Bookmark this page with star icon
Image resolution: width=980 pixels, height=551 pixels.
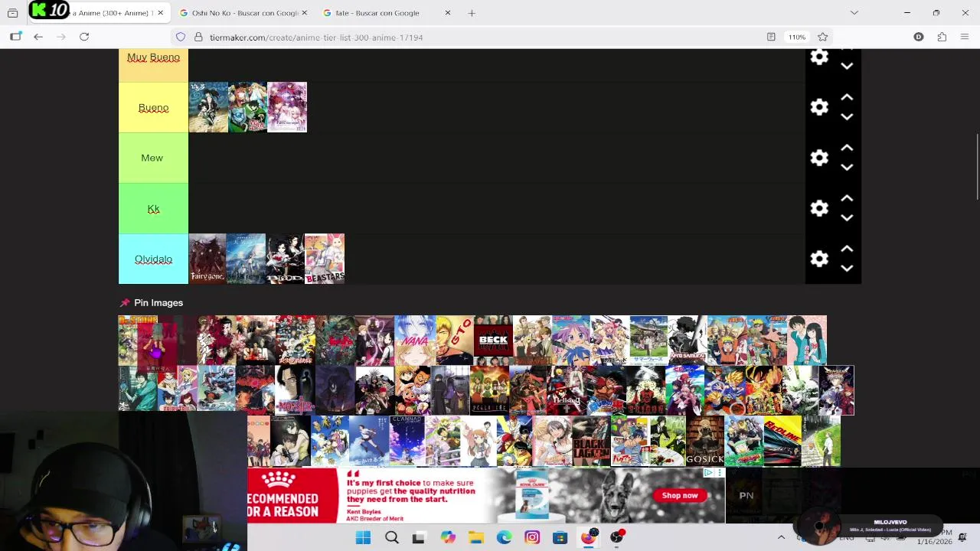822,37
